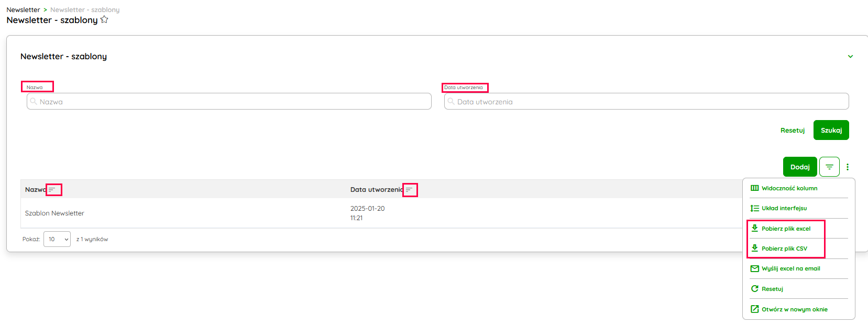Select Pobierz plik excel menu entry
868x324 pixels.
pos(786,229)
